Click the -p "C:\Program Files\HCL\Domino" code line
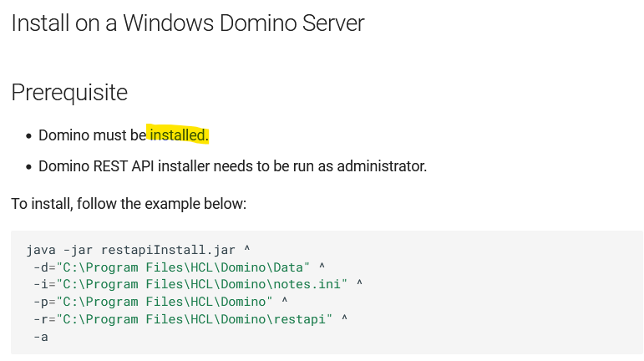This screenshot has width=644, height=361. click(x=160, y=302)
